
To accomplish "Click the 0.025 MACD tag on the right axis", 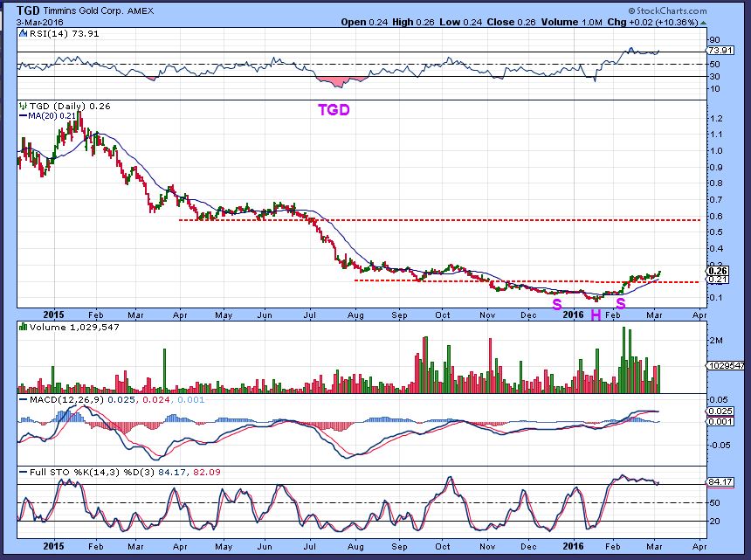I will [x=720, y=411].
